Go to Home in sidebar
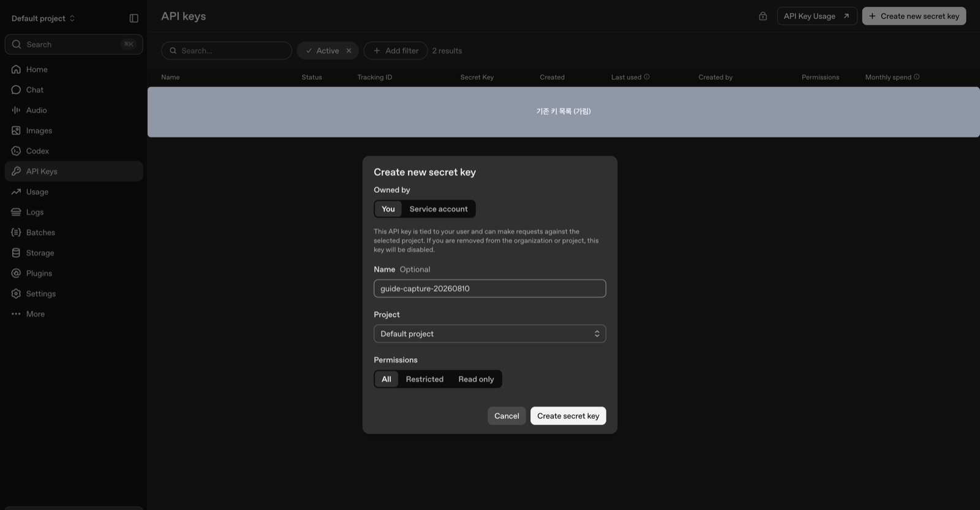 [73, 69]
